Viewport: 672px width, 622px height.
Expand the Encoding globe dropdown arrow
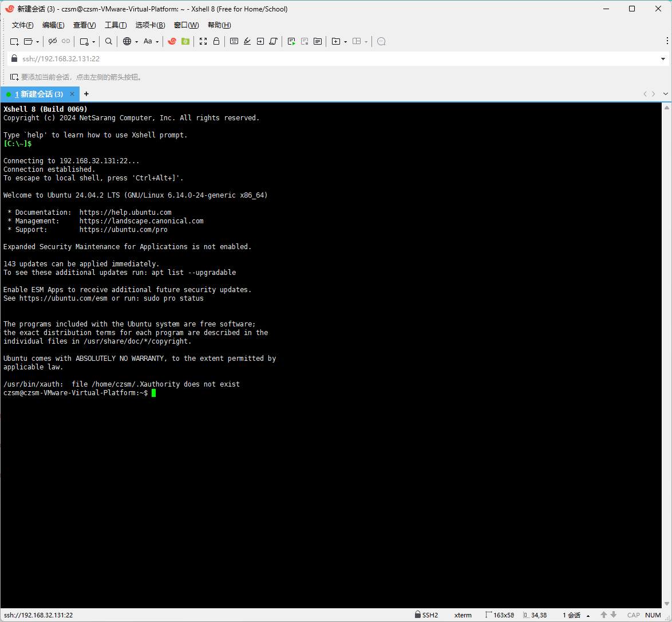pos(137,42)
